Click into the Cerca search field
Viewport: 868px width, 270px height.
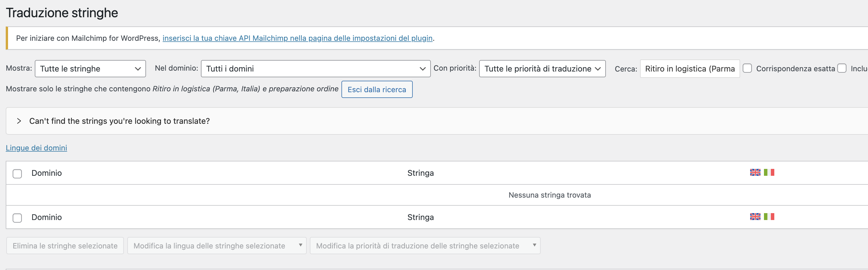pos(690,69)
